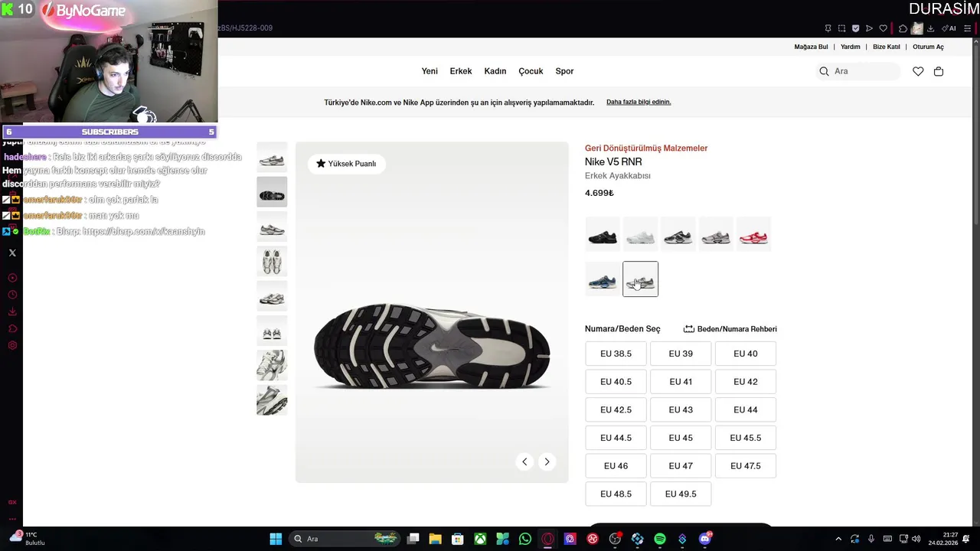The image size is (980, 551).
Task: Open the Xbox app from the taskbar
Action: 479,539
